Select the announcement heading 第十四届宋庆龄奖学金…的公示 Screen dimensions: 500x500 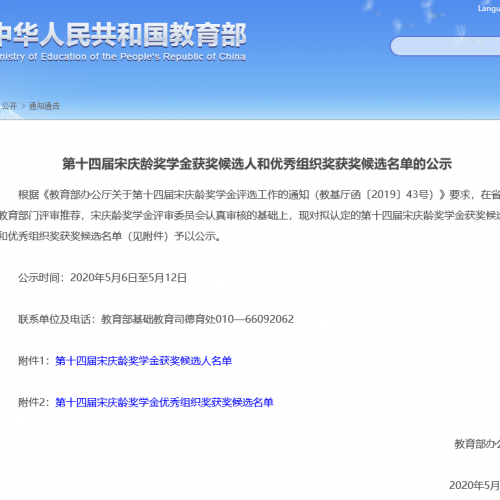pyautogui.click(x=257, y=164)
